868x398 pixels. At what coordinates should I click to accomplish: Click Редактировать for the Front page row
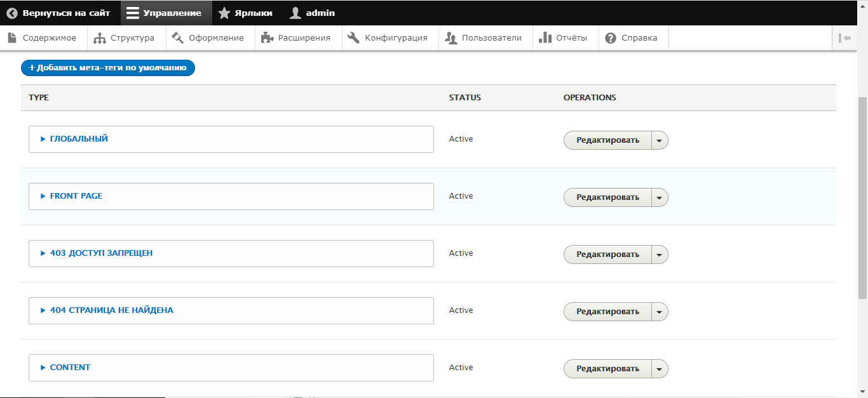[607, 197]
